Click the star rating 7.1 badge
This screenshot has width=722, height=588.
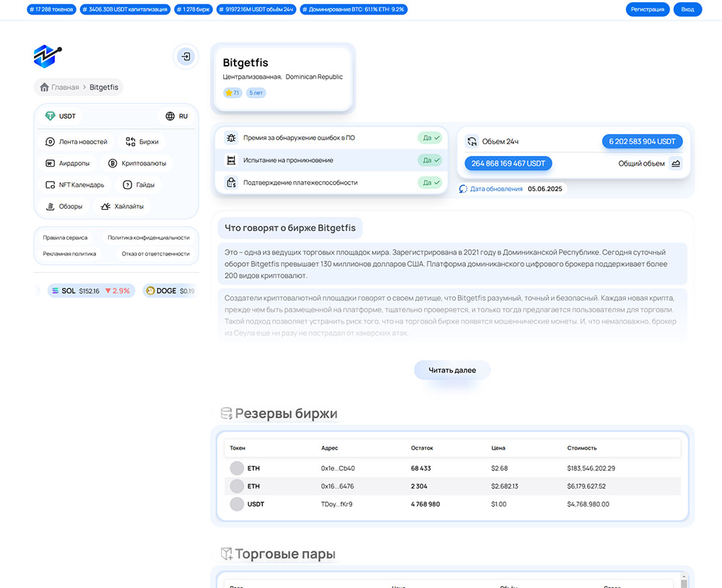pos(232,93)
